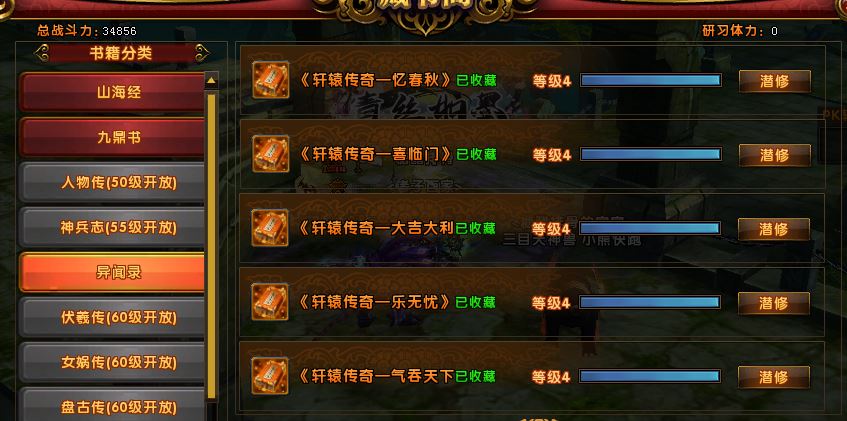Select locked 人物传(50级开放) category

coord(112,183)
